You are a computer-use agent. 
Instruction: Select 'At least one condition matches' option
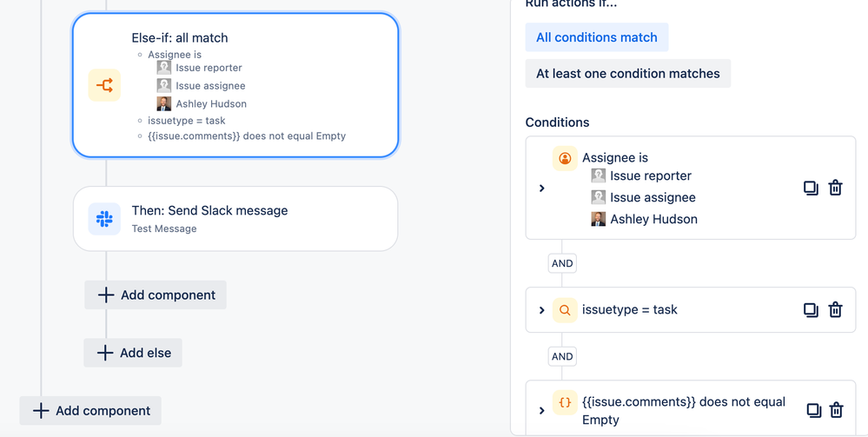(627, 74)
